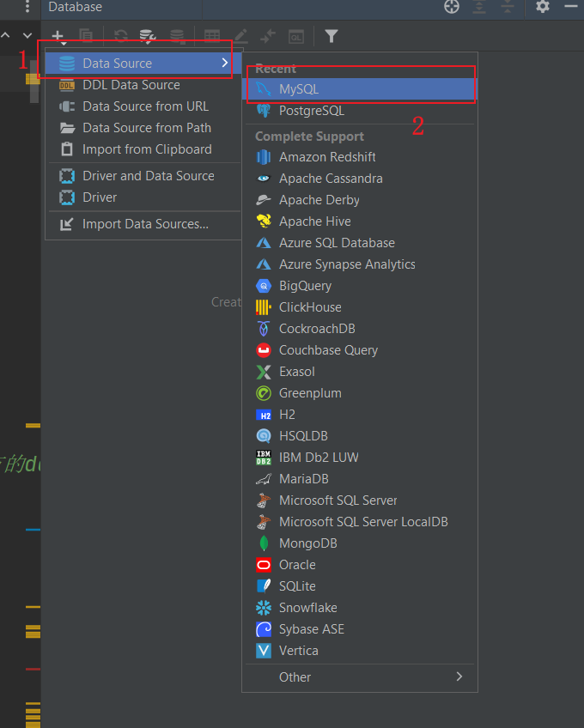Choose Data Source from URL
Screen dimensions: 584x728
point(144,106)
